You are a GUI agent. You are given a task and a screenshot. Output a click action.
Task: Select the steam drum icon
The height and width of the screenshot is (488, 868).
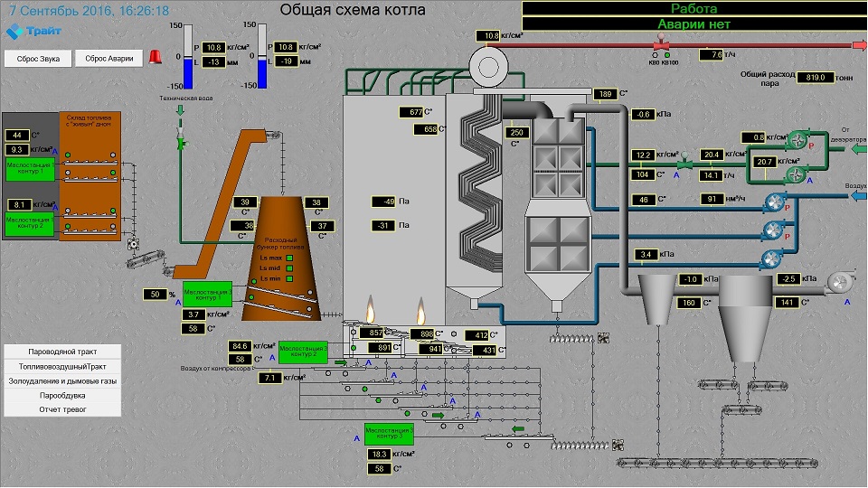[x=489, y=67]
